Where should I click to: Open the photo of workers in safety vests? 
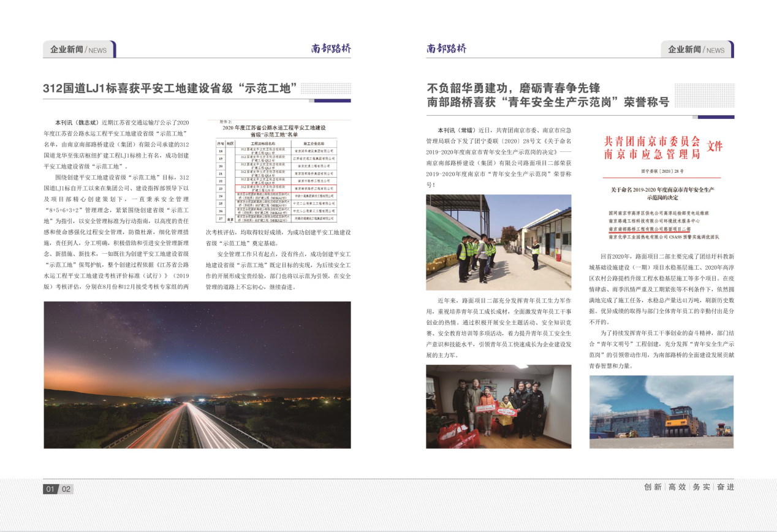pos(498,242)
